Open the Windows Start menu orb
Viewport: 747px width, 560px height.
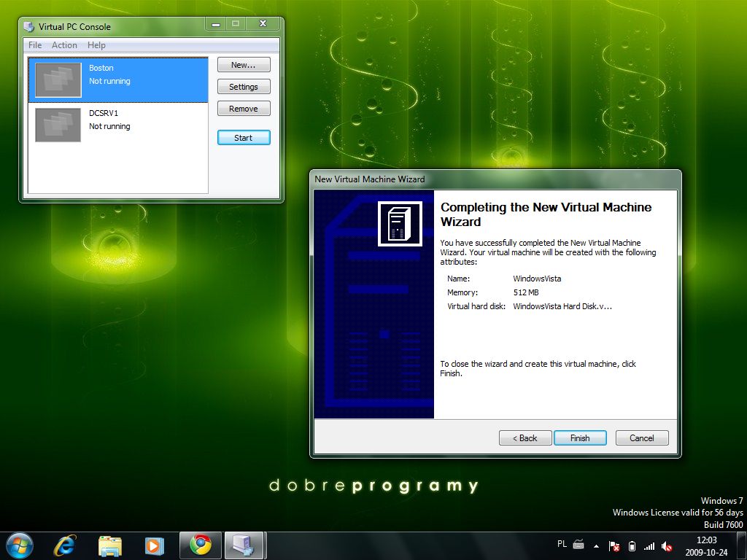coord(20,545)
